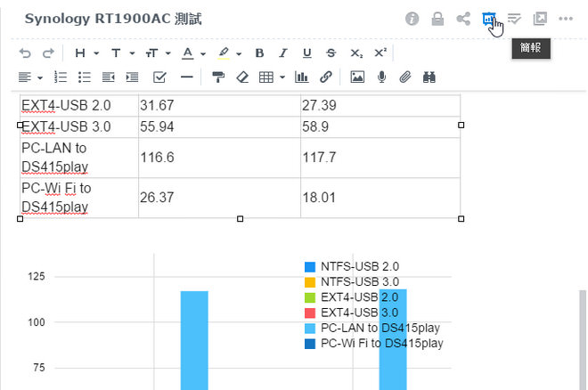This screenshot has width=588, height=390.
Task: Insert a table
Action: click(x=266, y=77)
